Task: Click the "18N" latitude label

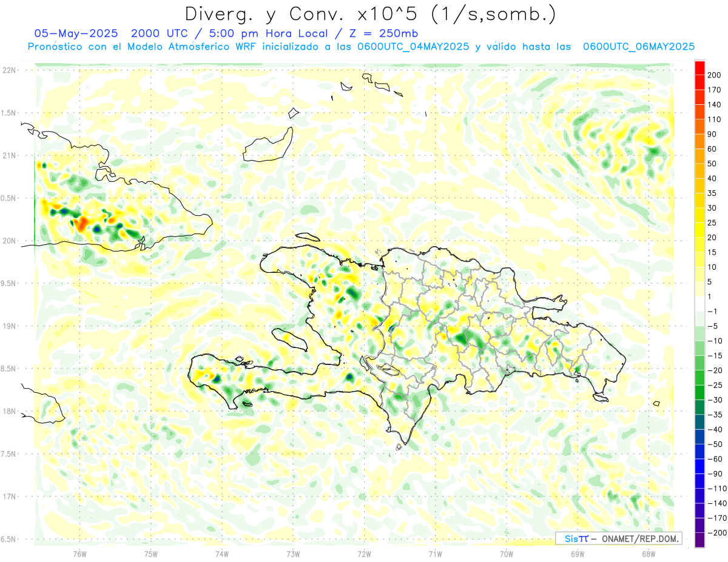Action: [x=9, y=411]
